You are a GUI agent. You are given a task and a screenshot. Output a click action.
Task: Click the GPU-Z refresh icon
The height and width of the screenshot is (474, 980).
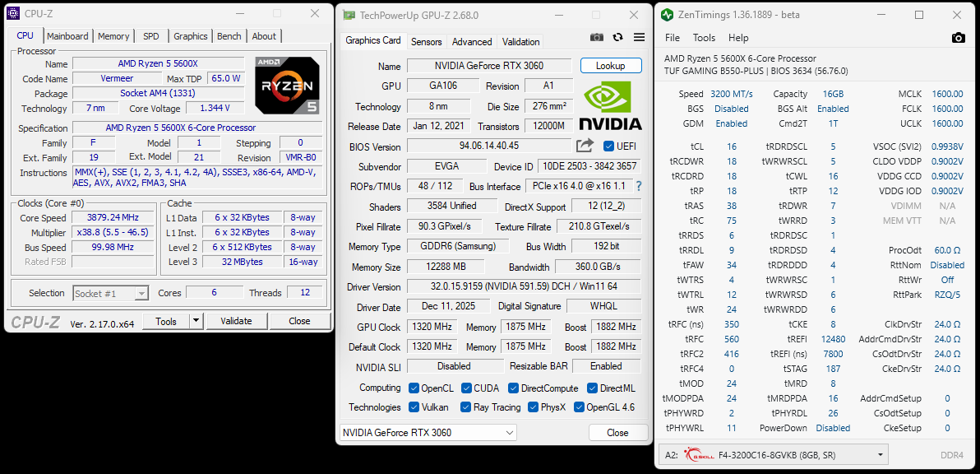[618, 38]
